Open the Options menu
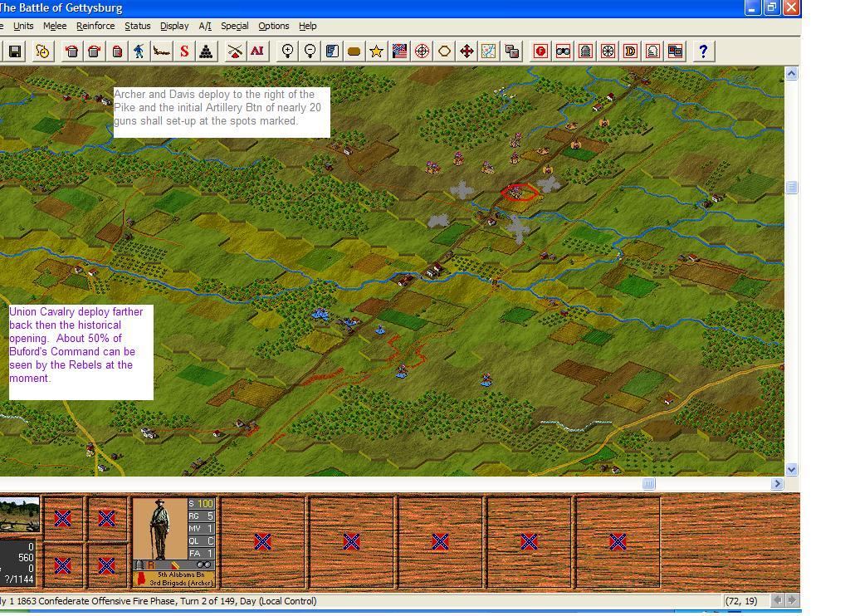The image size is (850, 616). point(274,26)
